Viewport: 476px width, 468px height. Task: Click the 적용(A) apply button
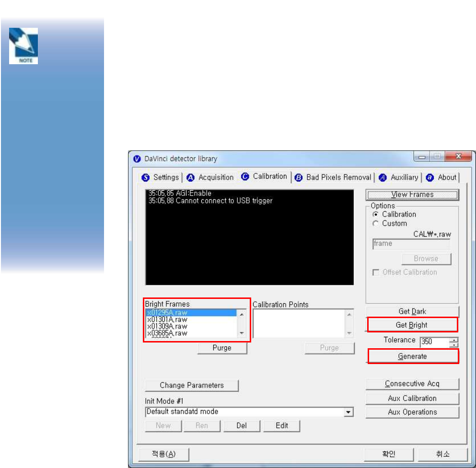[x=163, y=454]
